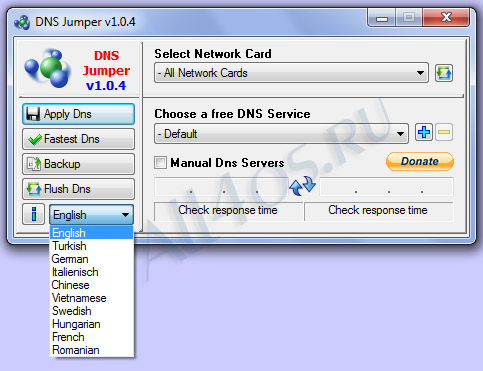Choose German from the language list
The image size is (483, 371).
tap(91, 259)
